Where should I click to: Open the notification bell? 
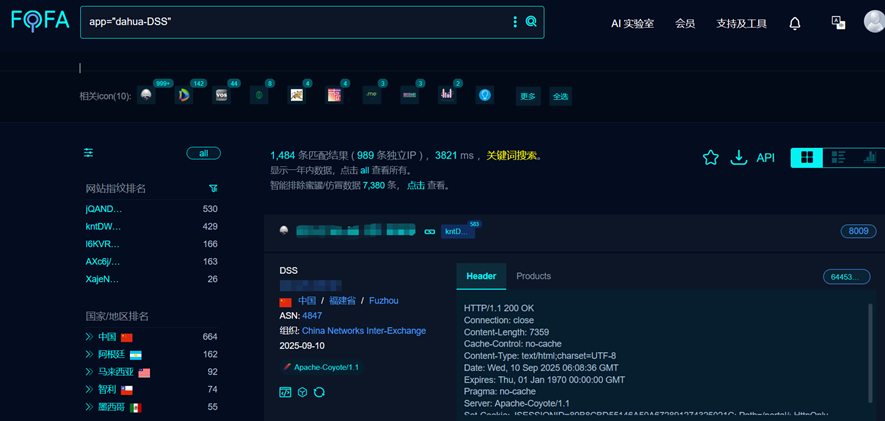tap(795, 23)
